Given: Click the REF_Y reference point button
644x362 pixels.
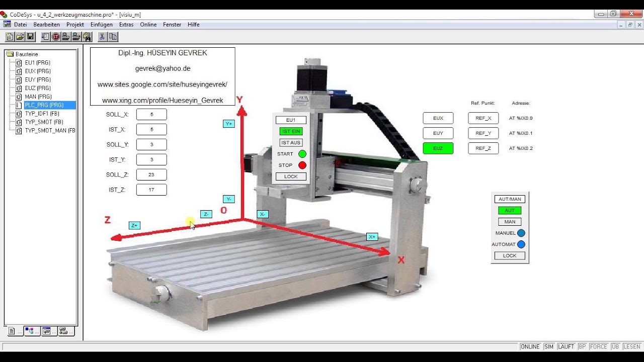Looking at the screenshot, I should [484, 133].
